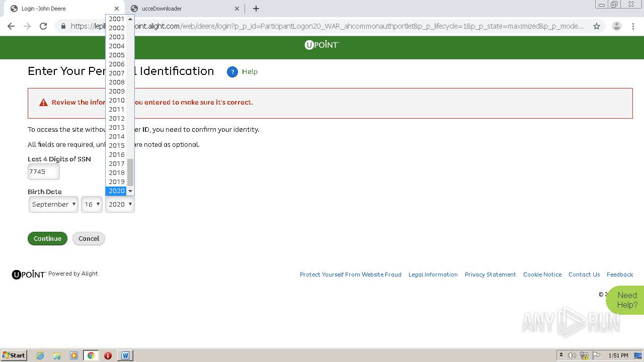The image size is (644, 362).
Task: Click the Action Center flag tray icon
Action: [x=596, y=355]
